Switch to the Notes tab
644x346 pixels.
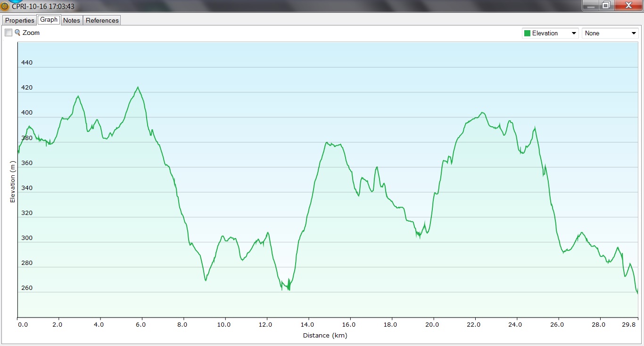(x=72, y=20)
